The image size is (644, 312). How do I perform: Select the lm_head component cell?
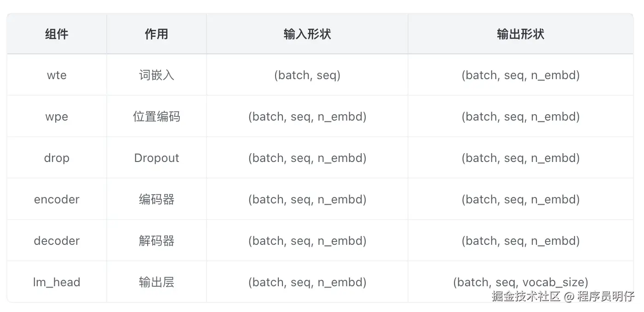tap(57, 282)
